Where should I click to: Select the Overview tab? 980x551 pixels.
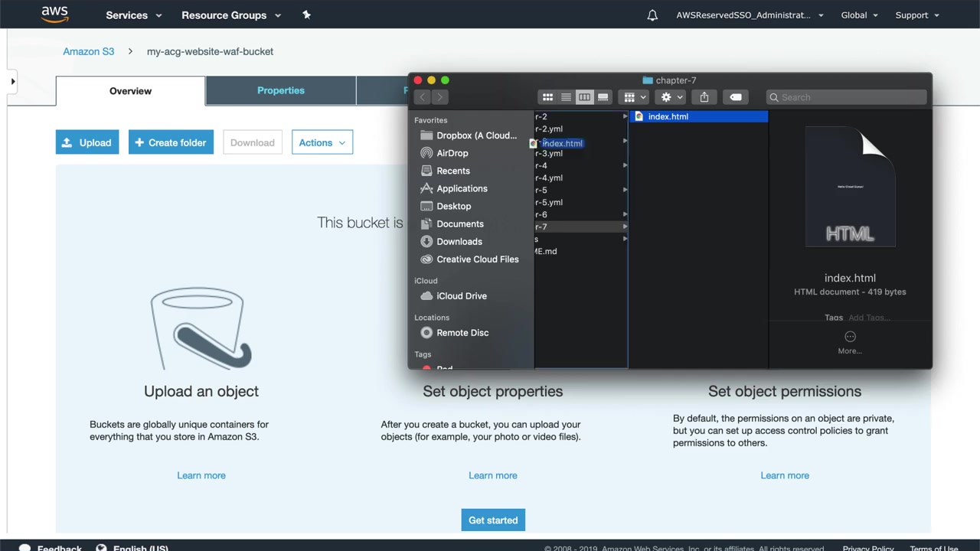tap(130, 91)
